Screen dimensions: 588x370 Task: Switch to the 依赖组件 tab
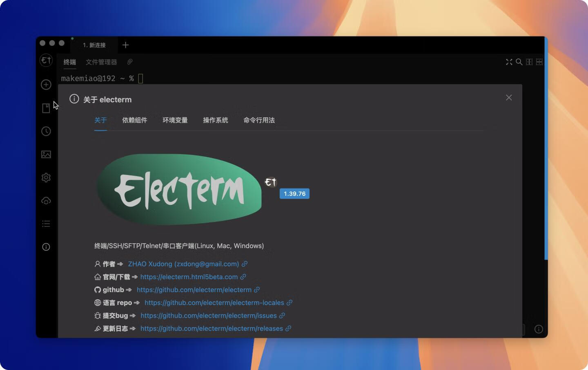(135, 120)
